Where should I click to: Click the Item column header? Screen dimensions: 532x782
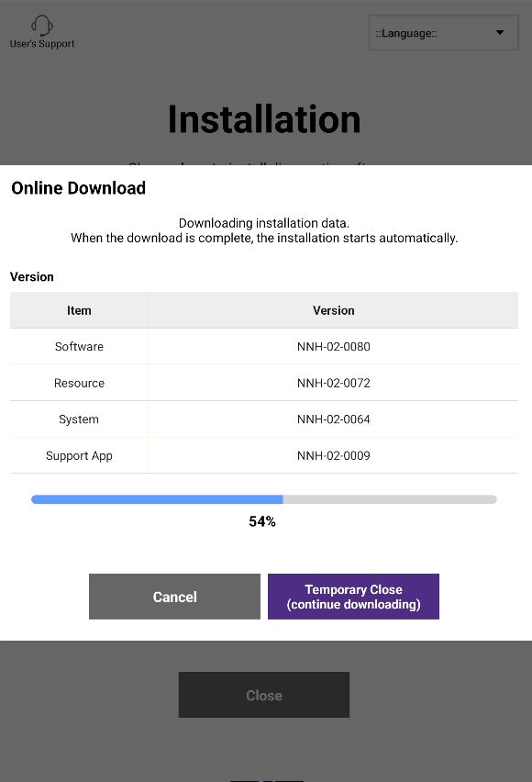tap(79, 310)
